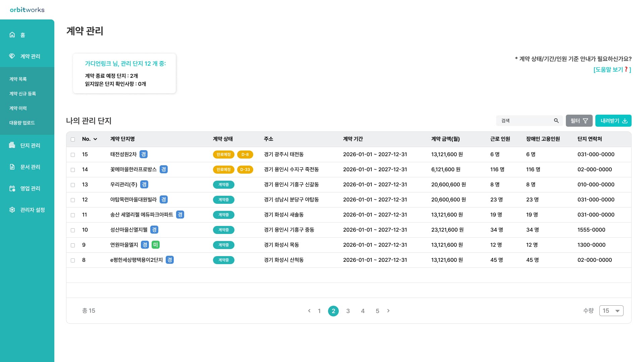
Task: Click the green 미 badge next to 연원마을엘지
Action: click(x=156, y=245)
